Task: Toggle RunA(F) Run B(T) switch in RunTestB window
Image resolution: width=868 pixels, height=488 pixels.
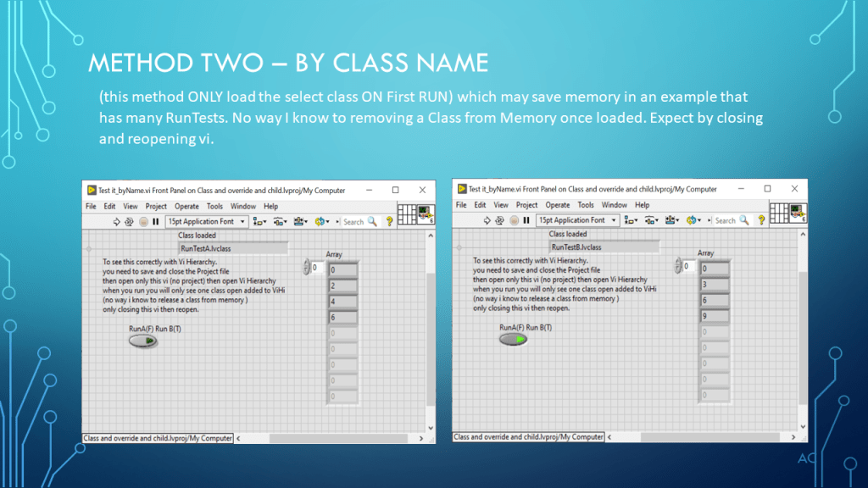Action: [514, 339]
